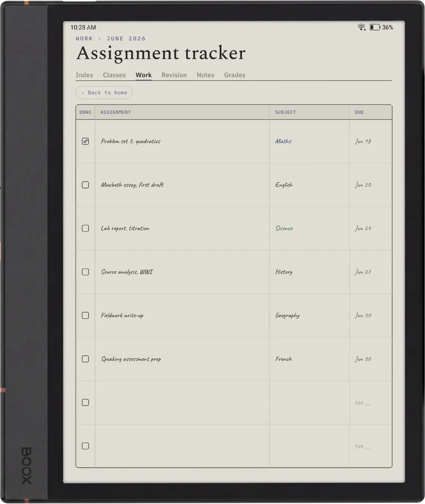The width and height of the screenshot is (425, 504).
Task: Tick the first empty row's checkbox
Action: point(85,402)
